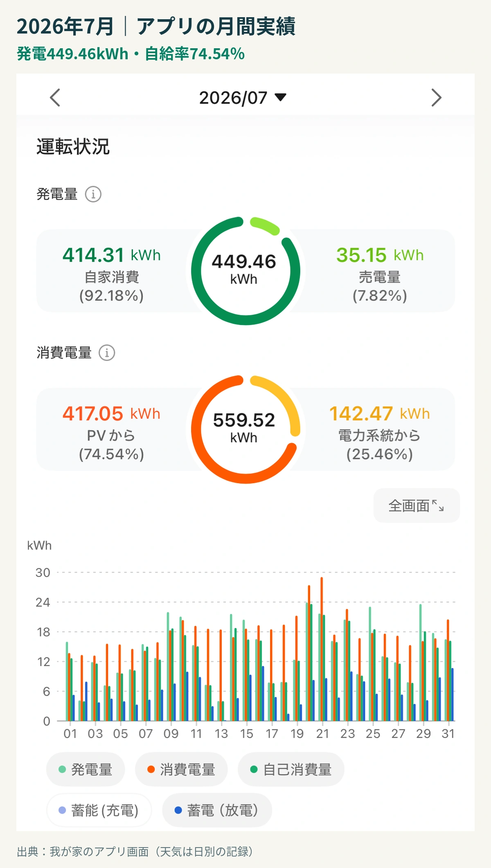Viewport: 491px width, 868px height.
Task: Toggle 消費電量 legend series
Action: (181, 769)
